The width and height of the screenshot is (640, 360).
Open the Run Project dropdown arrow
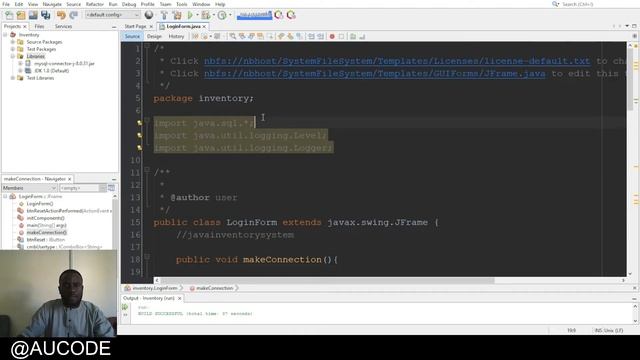click(197, 15)
